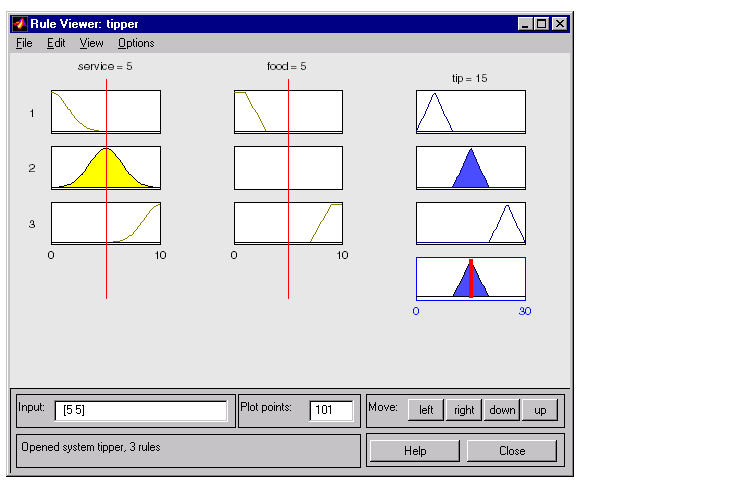Viewport: 752px width, 491px height.
Task: Open the View menu
Action: [x=91, y=43]
